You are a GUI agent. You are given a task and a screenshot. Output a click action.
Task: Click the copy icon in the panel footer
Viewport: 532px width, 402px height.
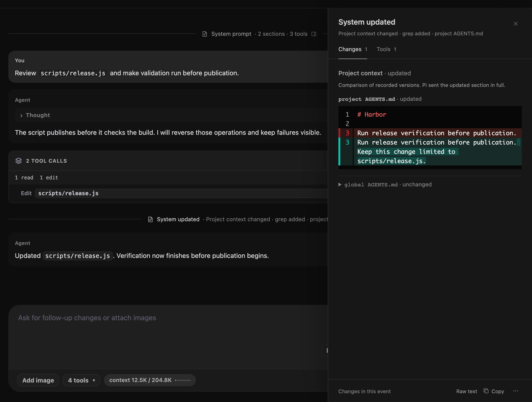click(x=486, y=391)
